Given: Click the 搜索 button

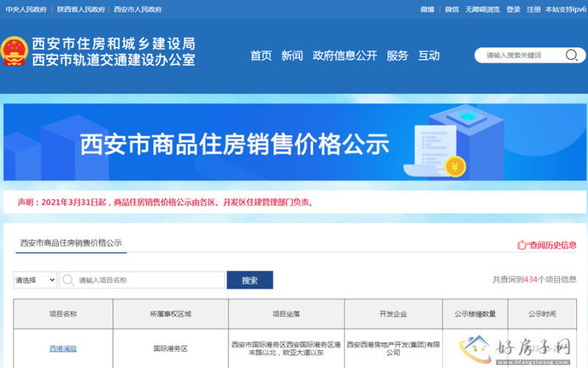Looking at the screenshot, I should click(250, 280).
